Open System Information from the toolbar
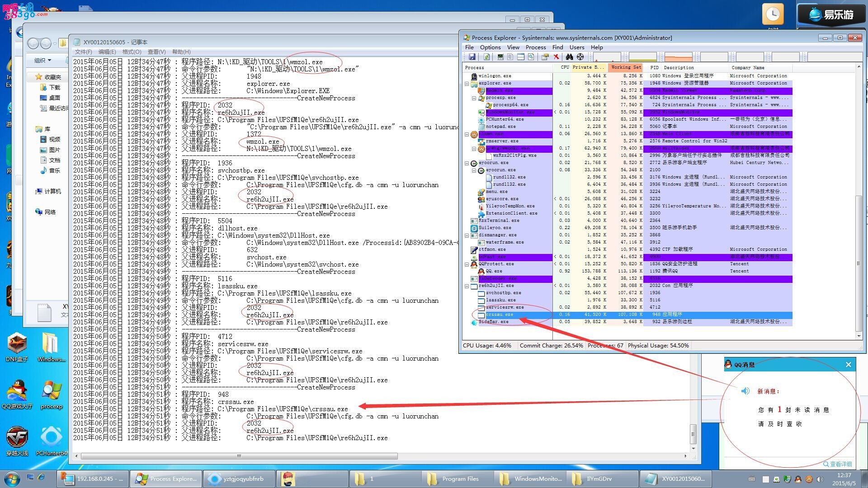The width and height of the screenshot is (868, 488). click(500, 57)
